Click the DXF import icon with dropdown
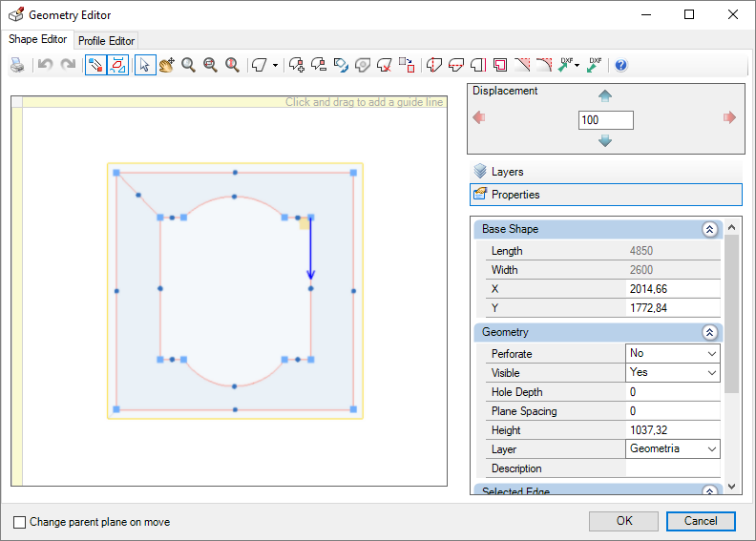The height and width of the screenshot is (541, 756). [570, 65]
